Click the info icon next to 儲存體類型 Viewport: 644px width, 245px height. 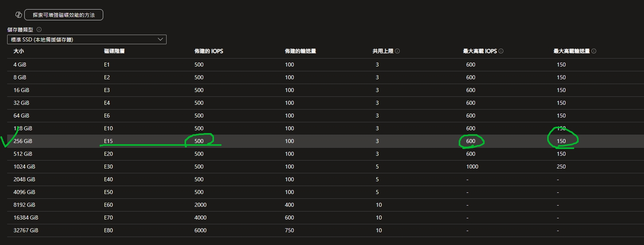(39, 29)
